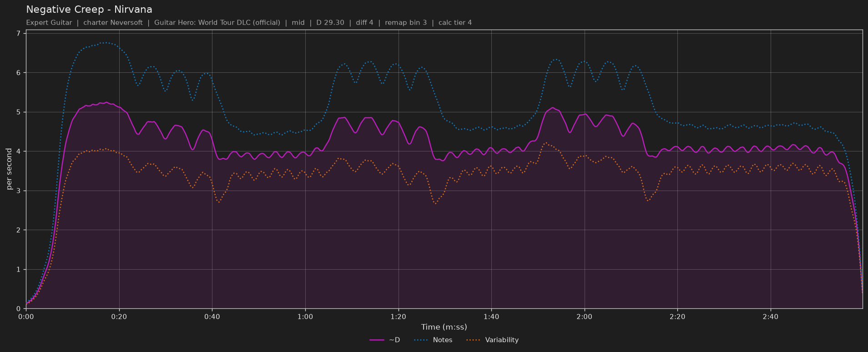Click 'Guitar Hero: World Tour DLC (official)' text
868x352 pixels.
click(x=217, y=23)
